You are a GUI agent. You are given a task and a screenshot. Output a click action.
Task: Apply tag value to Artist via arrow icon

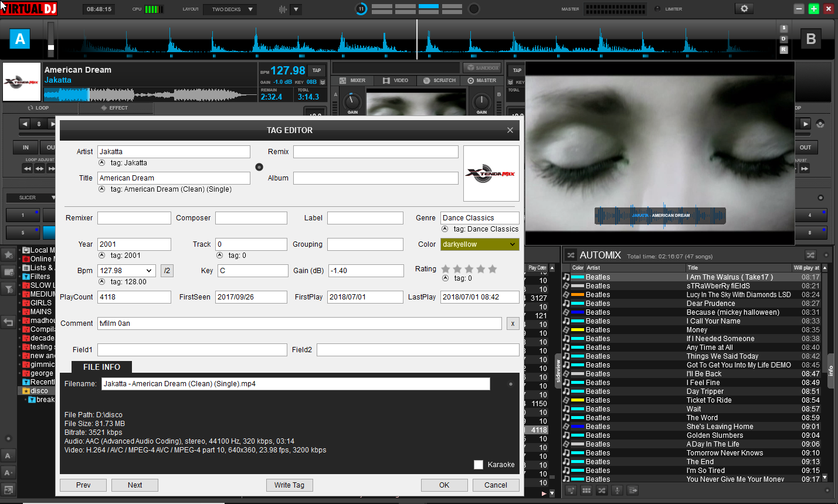coord(101,163)
